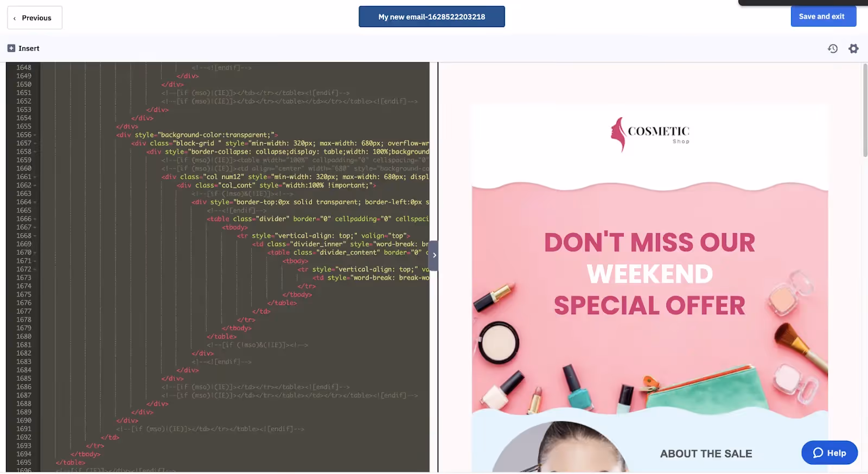Fold code at line 1661
This screenshot has width=868, height=474.
click(35, 177)
